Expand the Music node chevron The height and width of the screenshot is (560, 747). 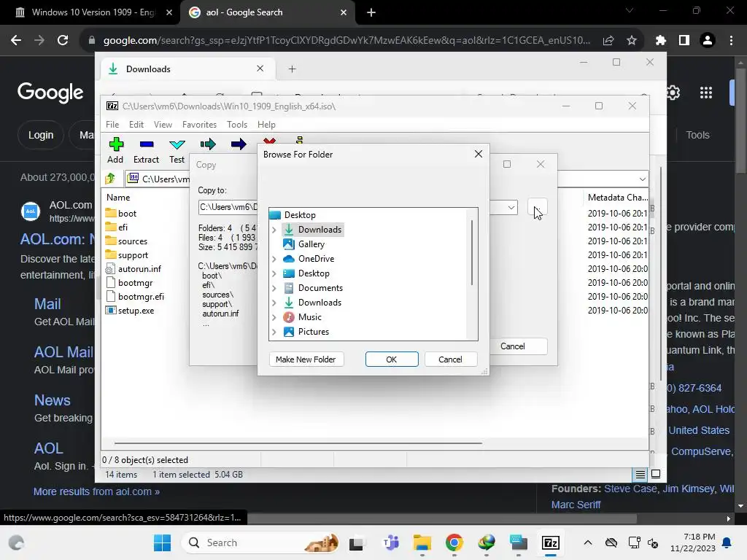(x=274, y=316)
